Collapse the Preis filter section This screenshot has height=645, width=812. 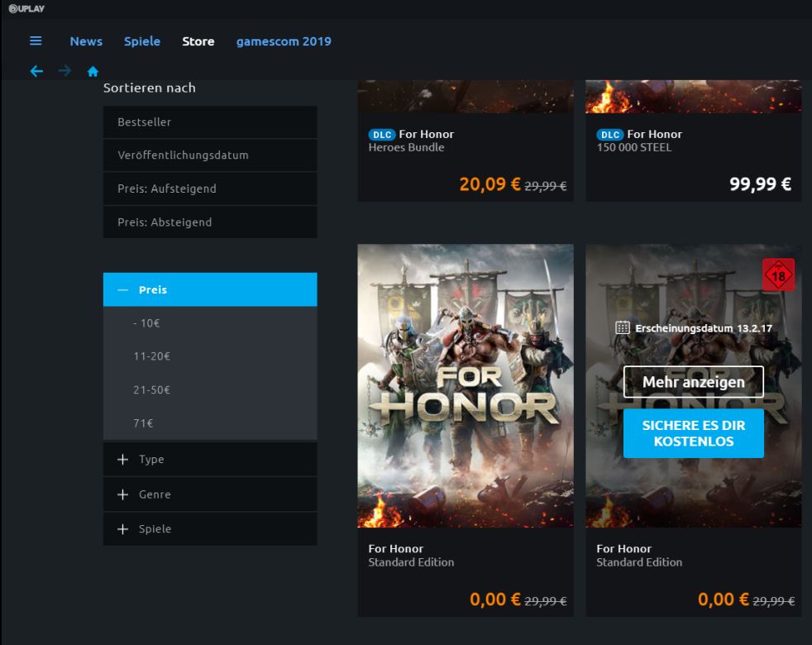pyautogui.click(x=210, y=289)
